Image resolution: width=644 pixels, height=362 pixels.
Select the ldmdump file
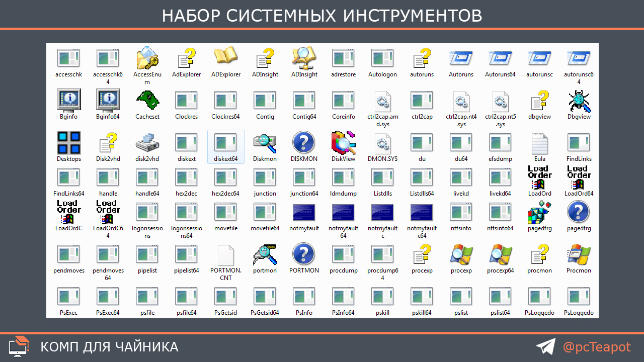pyautogui.click(x=343, y=177)
